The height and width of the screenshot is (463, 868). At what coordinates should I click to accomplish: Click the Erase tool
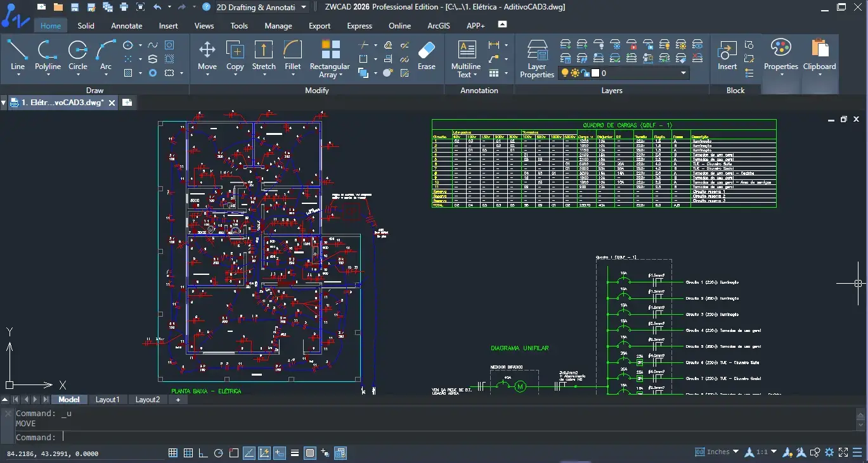pos(427,56)
